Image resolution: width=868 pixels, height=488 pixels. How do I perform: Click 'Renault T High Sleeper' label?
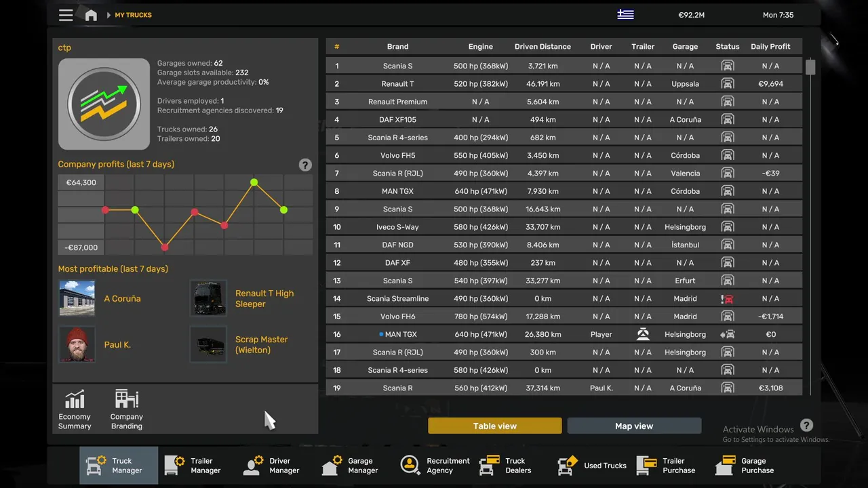[x=264, y=298]
